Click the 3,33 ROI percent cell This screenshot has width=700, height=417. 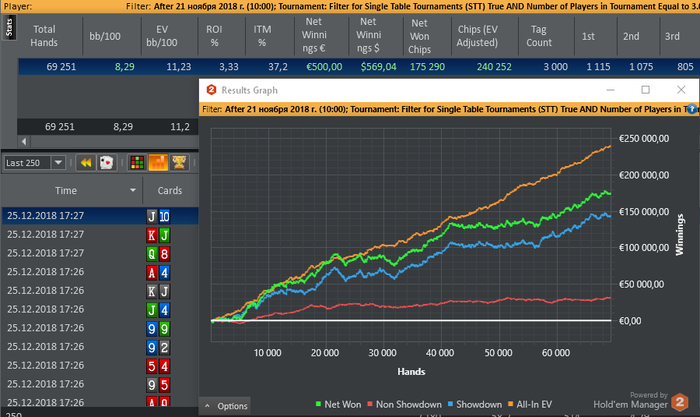229,67
